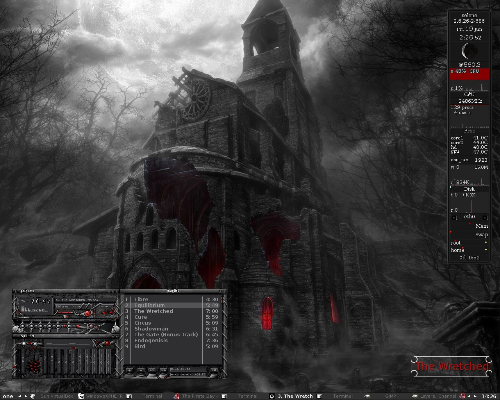Viewport: 500px width, 400px height.
Task: Select track 6 Shadowman in playlist
Action: pyautogui.click(x=173, y=329)
